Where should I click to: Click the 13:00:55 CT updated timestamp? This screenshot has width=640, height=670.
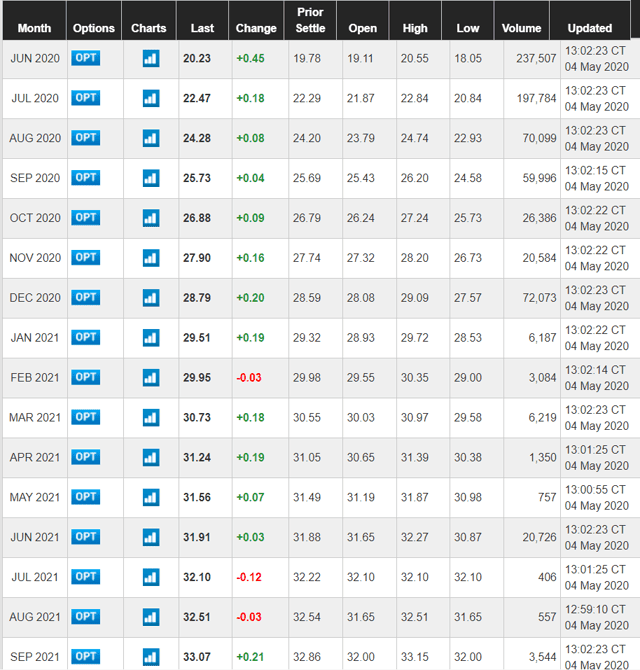click(x=595, y=490)
